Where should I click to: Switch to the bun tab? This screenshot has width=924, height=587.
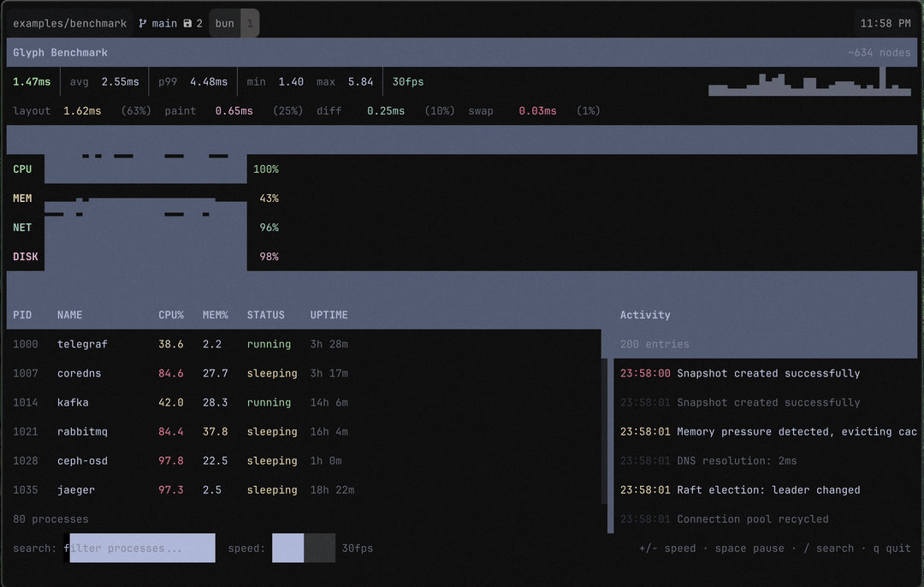click(x=223, y=23)
